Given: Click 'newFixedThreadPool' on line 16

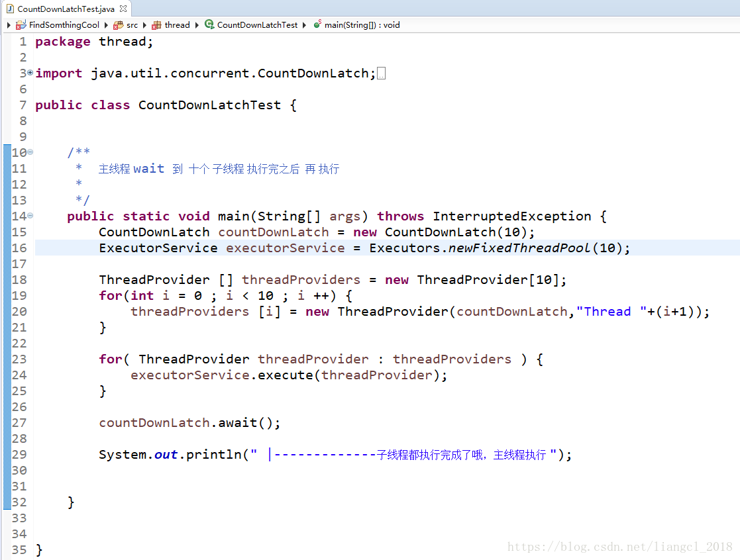Looking at the screenshot, I should click(519, 248).
